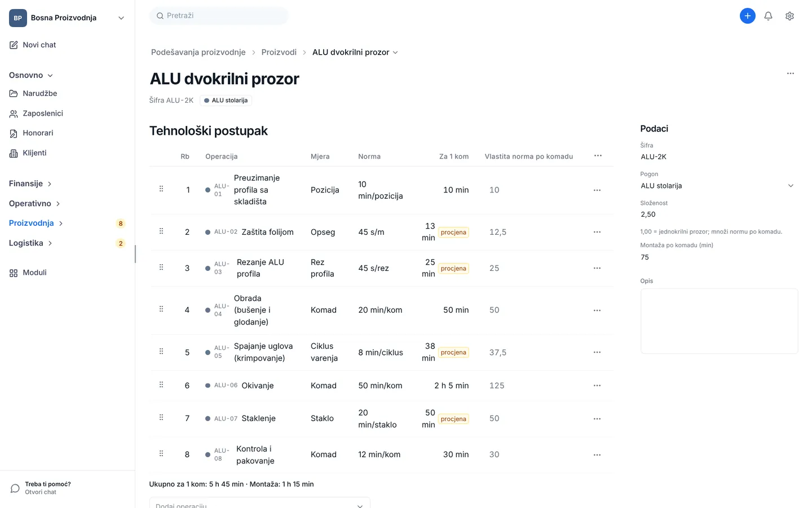
Task: Click the help chat bubble icon
Action: click(x=15, y=488)
